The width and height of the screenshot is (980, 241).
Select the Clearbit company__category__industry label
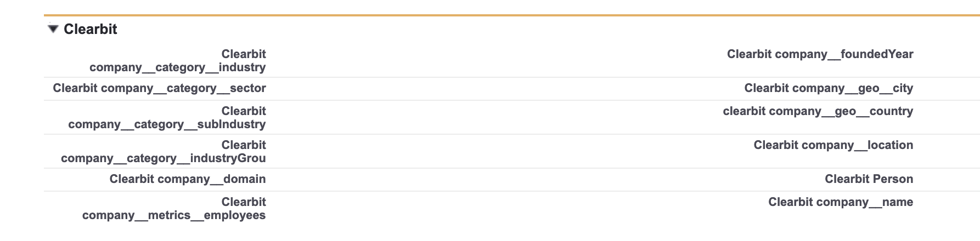click(178, 61)
